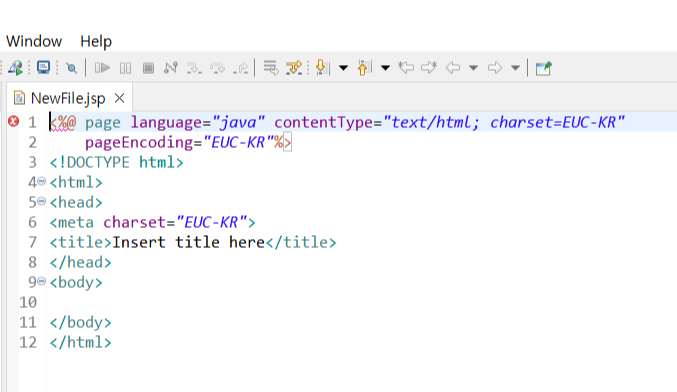Screen dimensions: 677x392
Task: Click the closing </html> tag
Action: [x=80, y=342]
